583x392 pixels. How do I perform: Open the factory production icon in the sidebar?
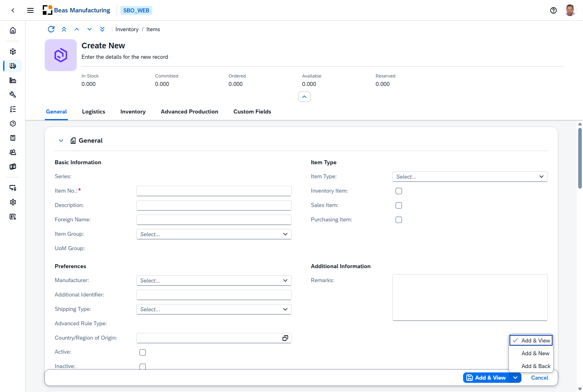tap(13, 80)
